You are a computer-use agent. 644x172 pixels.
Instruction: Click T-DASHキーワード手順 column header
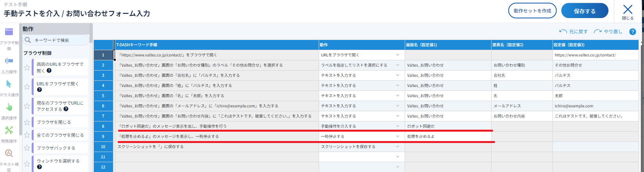click(x=217, y=45)
